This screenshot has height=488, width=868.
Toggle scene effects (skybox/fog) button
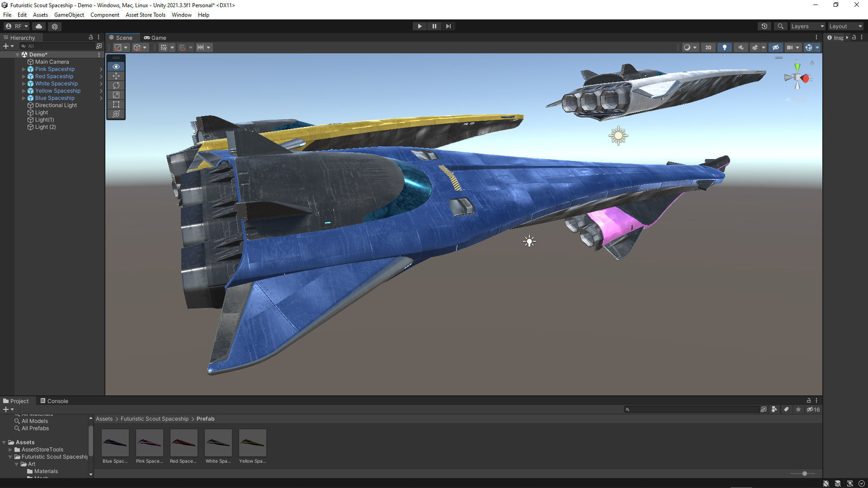pos(755,47)
